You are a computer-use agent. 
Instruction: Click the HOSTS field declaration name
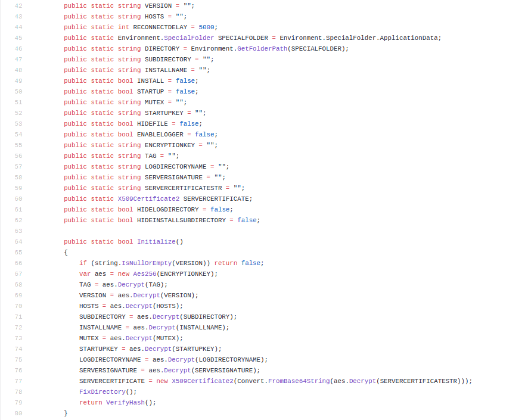154,17
